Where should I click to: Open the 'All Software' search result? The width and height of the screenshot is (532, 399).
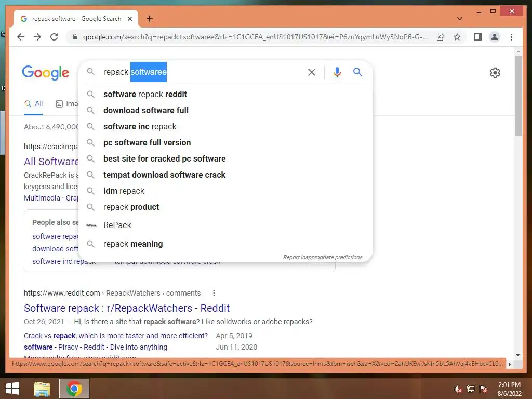pos(51,162)
